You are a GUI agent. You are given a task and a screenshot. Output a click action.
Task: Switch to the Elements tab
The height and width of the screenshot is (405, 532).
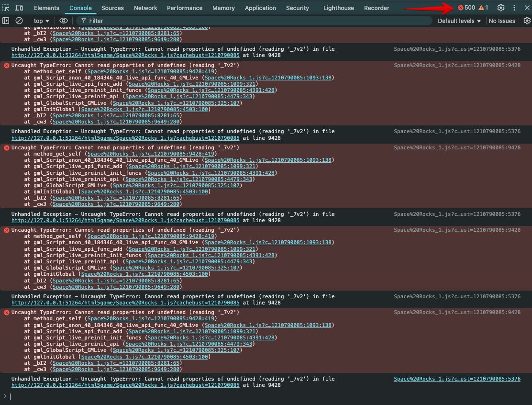[x=46, y=8]
